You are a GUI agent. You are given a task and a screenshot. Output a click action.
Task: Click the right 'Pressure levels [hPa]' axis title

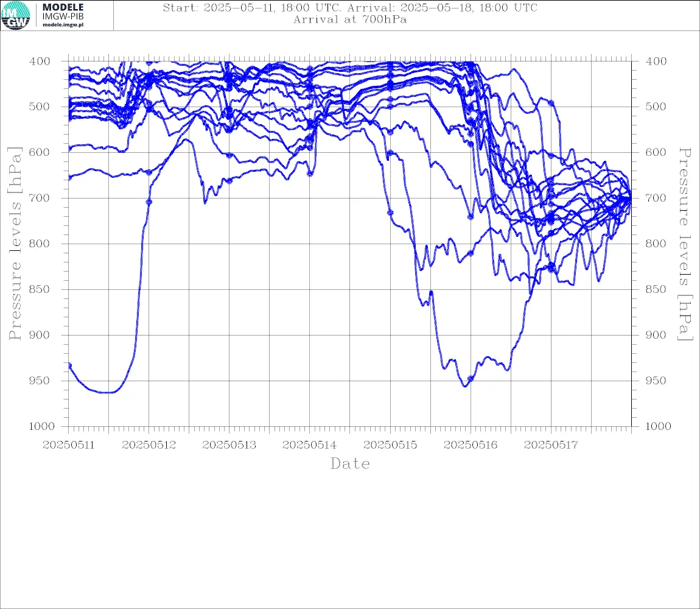pos(685,244)
